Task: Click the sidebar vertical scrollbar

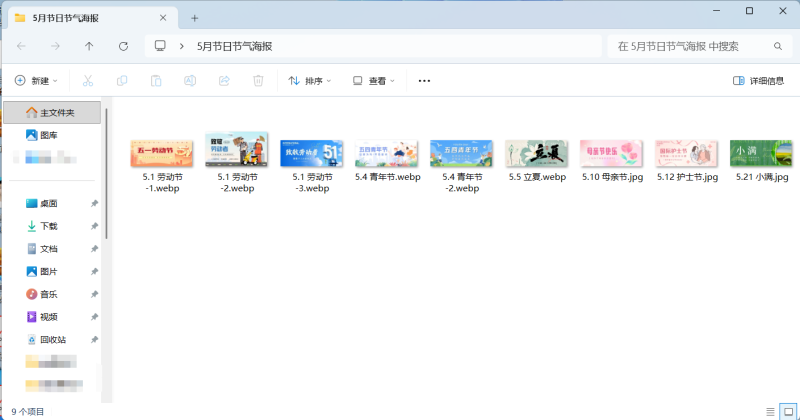Action: [x=107, y=174]
